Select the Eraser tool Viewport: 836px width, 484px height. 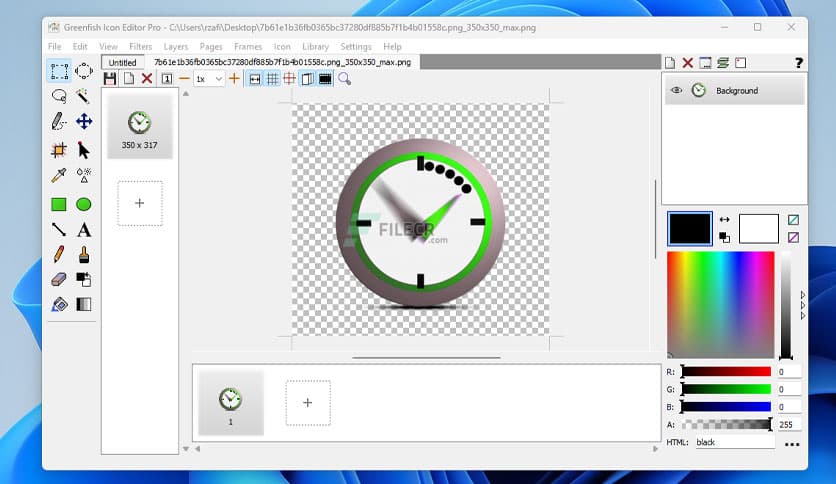[59, 279]
